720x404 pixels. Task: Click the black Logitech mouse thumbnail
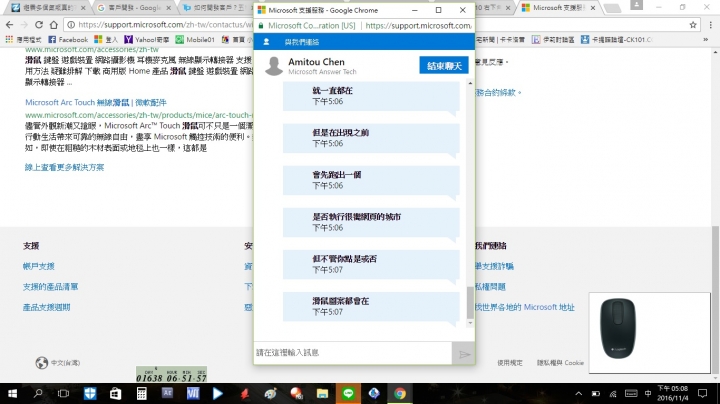pos(617,328)
